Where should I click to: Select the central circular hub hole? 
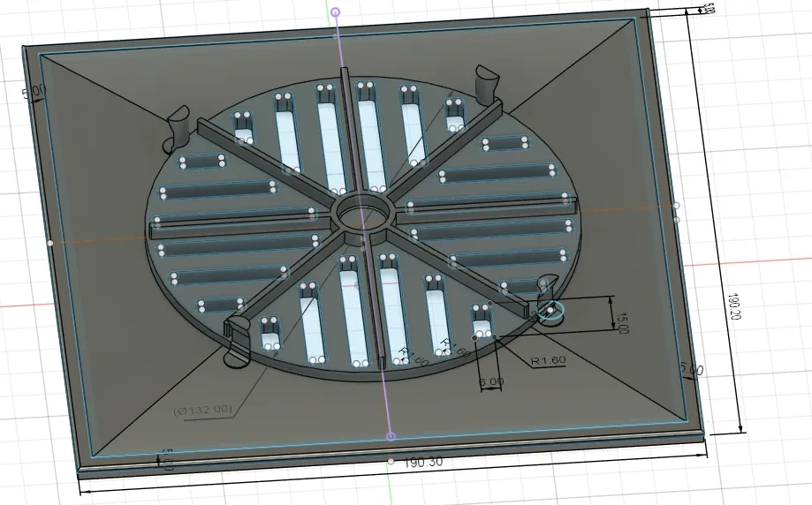point(363,215)
